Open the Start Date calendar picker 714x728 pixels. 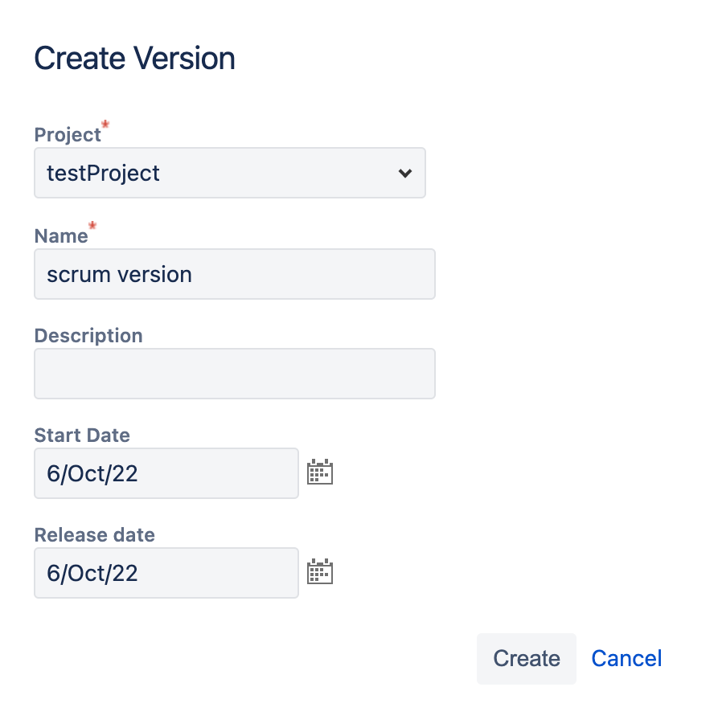pyautogui.click(x=320, y=472)
